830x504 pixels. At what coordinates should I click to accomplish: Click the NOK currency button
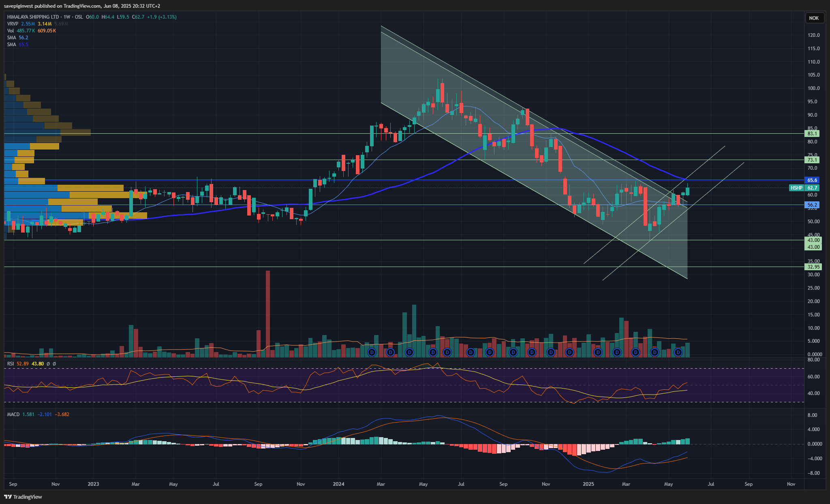click(814, 18)
